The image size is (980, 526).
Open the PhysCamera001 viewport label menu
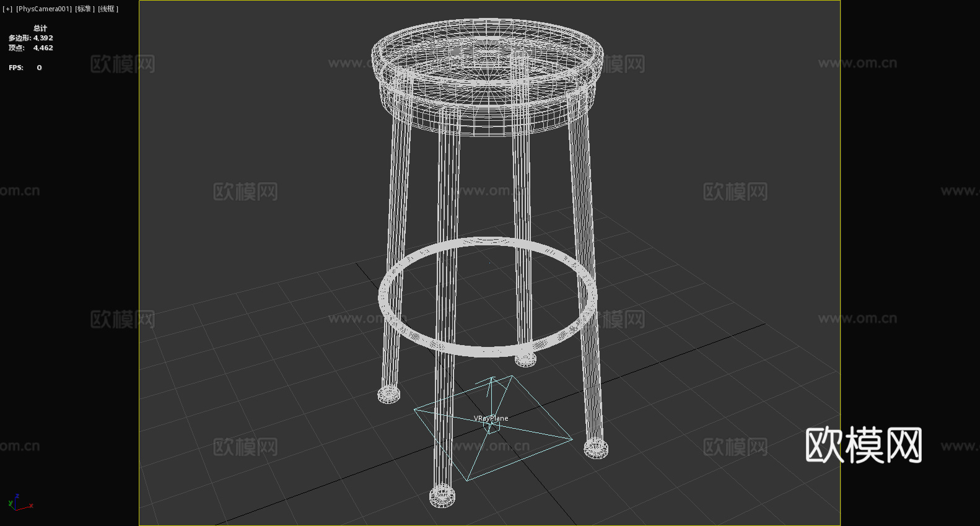43,9
